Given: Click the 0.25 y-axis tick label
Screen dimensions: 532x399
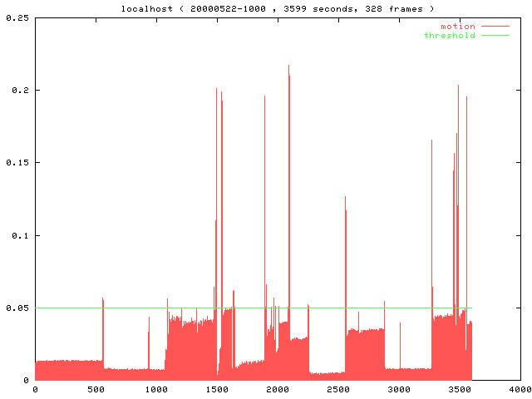Looking at the screenshot, I should click(x=17, y=17).
